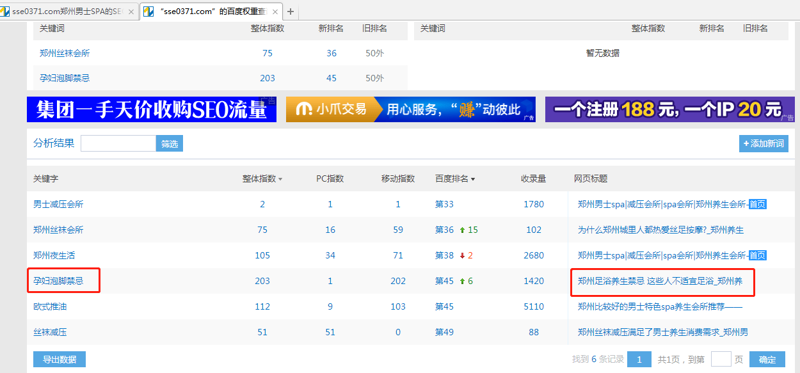Sort by 百度排名 column header
Image resolution: width=800 pixels, height=373 pixels.
pos(455,179)
